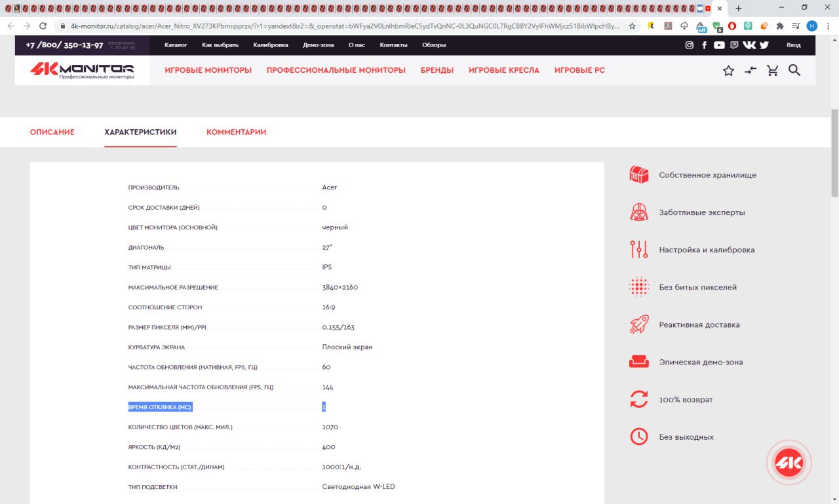
Task: Click the 4K Monitor logo
Action: pos(82,71)
